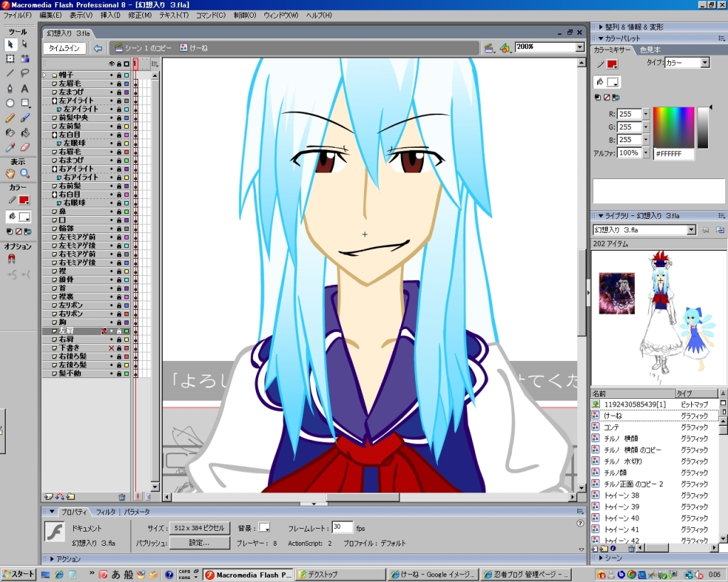This screenshot has height=582, width=728.
Task: Toggle visibility of the 帽子 layer
Action: pyautogui.click(x=112, y=75)
